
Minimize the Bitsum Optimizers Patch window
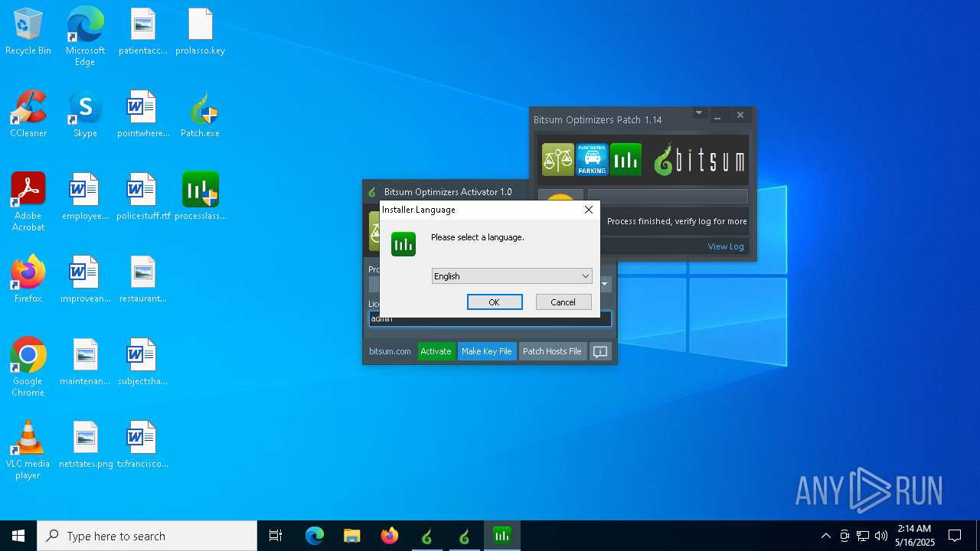[x=717, y=116]
